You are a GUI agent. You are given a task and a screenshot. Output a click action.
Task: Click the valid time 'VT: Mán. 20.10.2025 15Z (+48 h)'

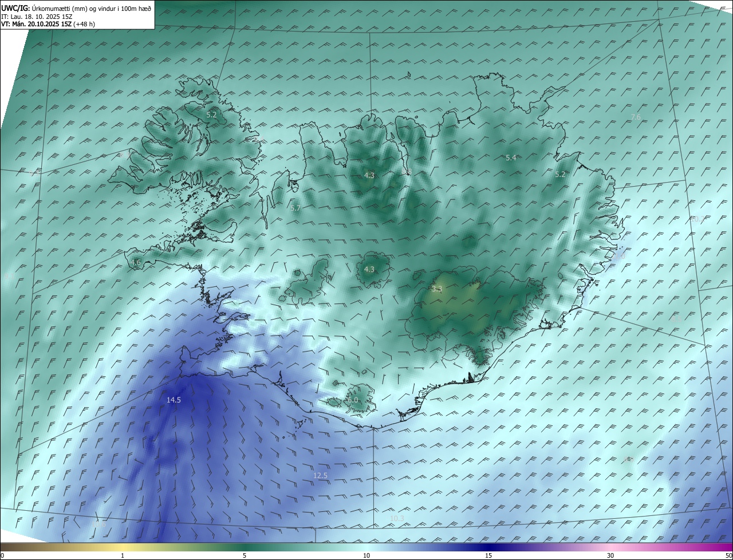(48, 24)
